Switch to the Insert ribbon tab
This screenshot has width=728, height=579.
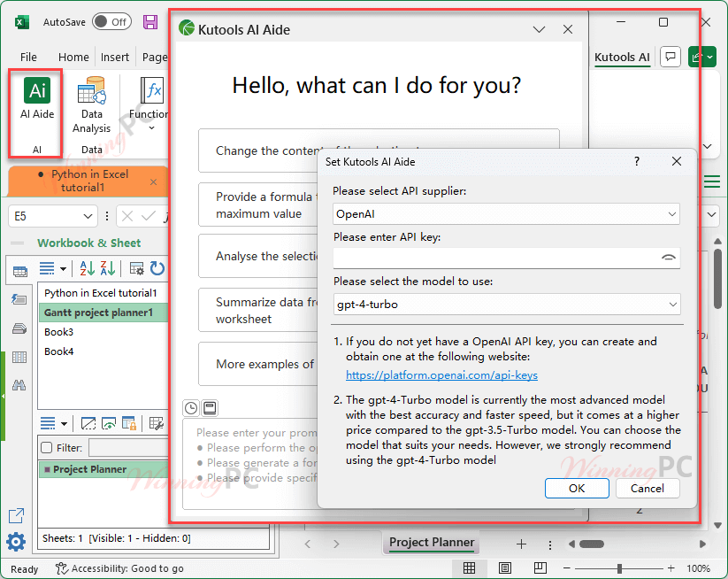pyautogui.click(x=115, y=57)
